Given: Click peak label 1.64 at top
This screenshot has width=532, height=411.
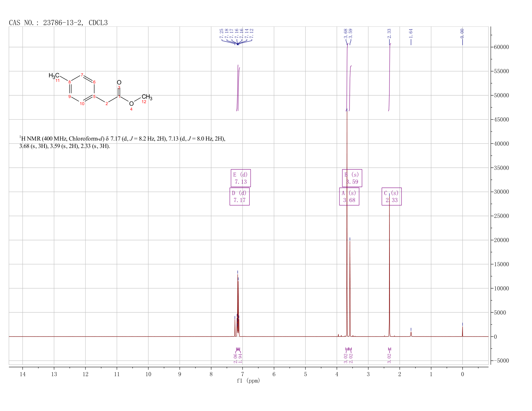Looking at the screenshot, I should (411, 33).
